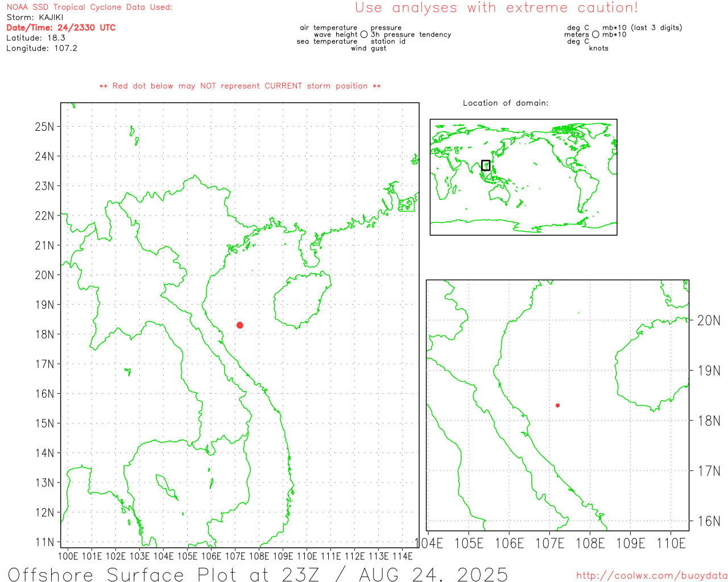Click the 'mb*10 (last 3 digits)' legend label
Viewport: 728px width, 582px height.
(642, 28)
